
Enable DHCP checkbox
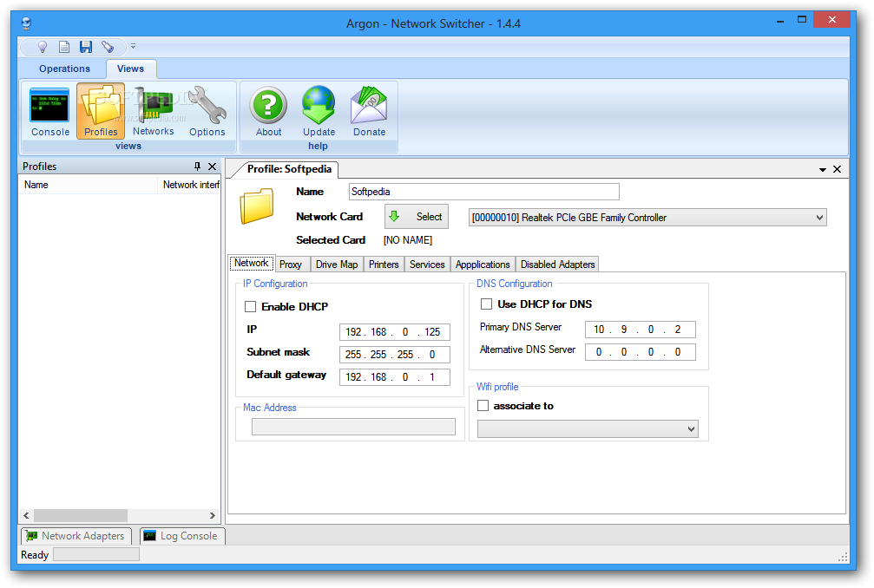point(250,307)
